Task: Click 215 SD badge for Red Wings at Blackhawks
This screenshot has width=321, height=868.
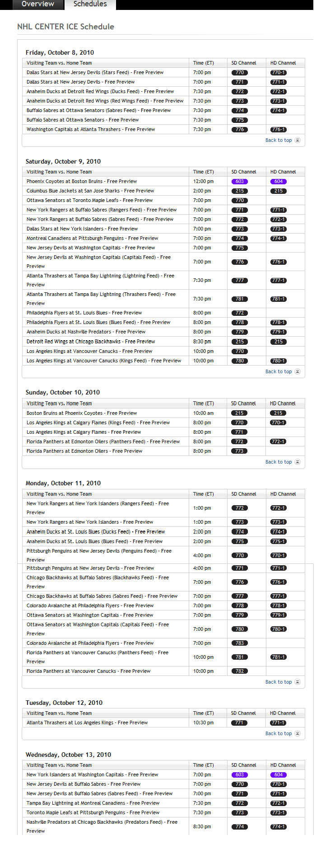Action: click(x=240, y=342)
